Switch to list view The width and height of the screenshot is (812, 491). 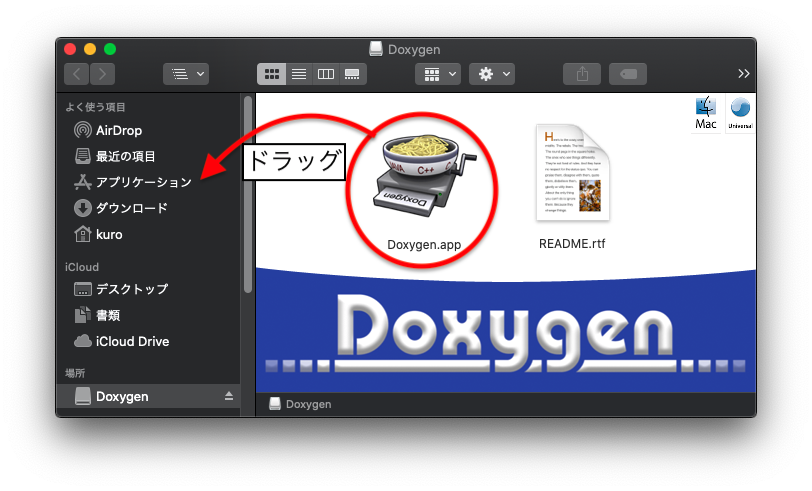[x=299, y=74]
